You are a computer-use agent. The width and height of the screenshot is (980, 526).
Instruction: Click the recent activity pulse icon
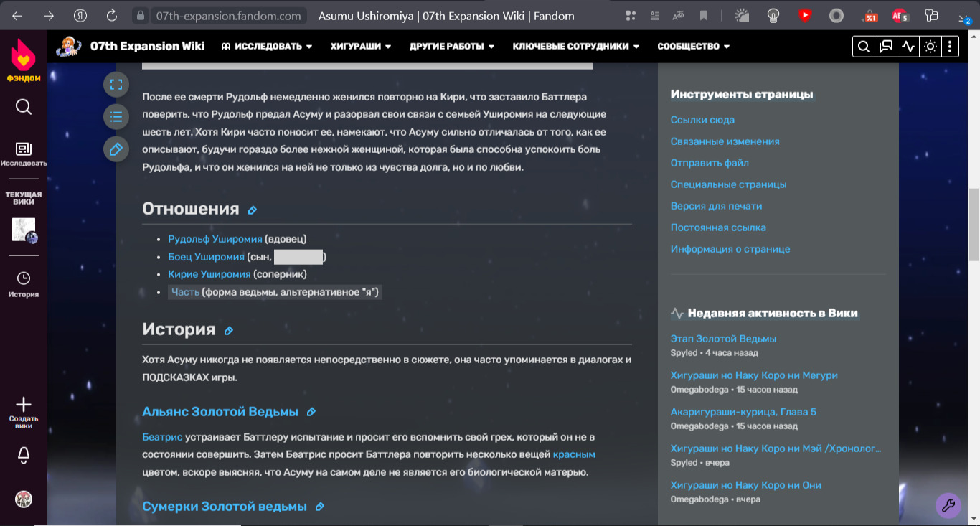coord(908,47)
